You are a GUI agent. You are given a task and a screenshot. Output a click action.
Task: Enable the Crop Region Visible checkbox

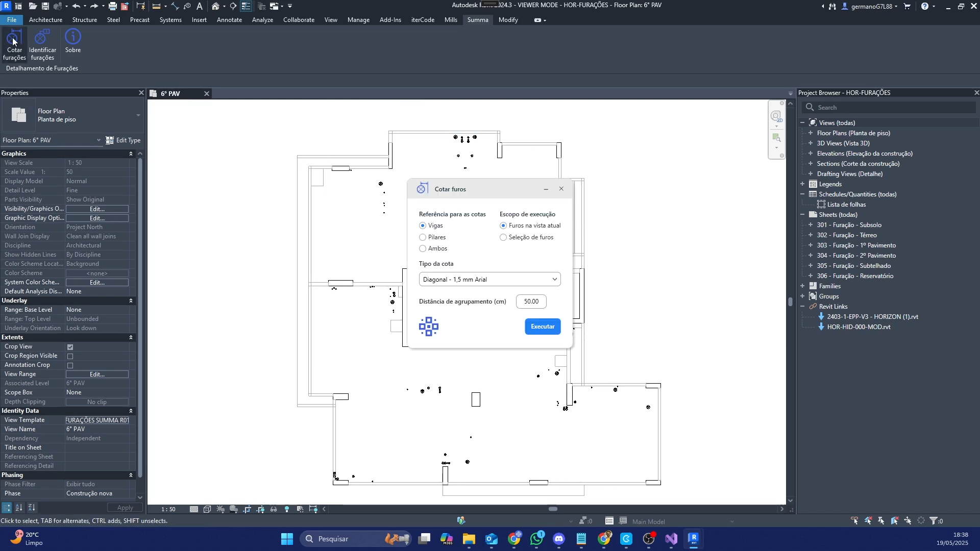click(x=70, y=356)
